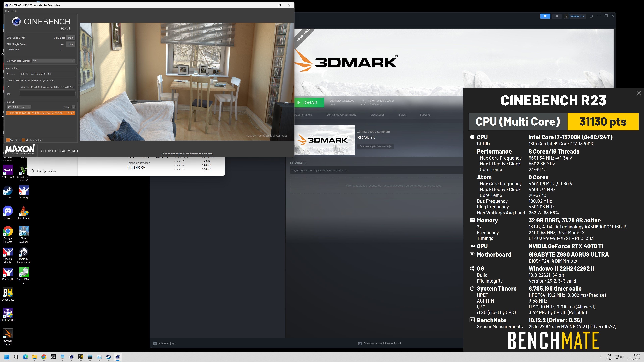This screenshot has height=362, width=644.
Task: Select the iRacing Member desktop shortcut
Action: (8, 255)
